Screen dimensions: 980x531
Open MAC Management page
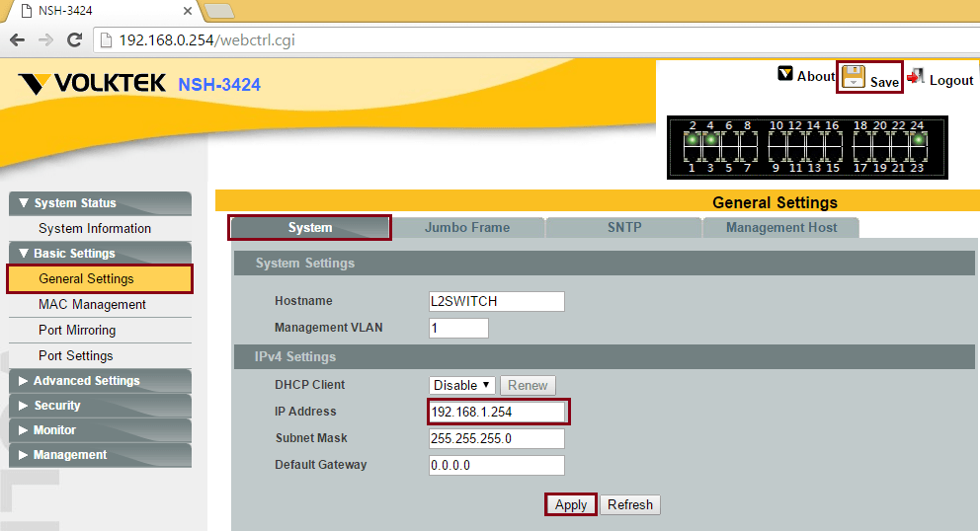[92, 305]
